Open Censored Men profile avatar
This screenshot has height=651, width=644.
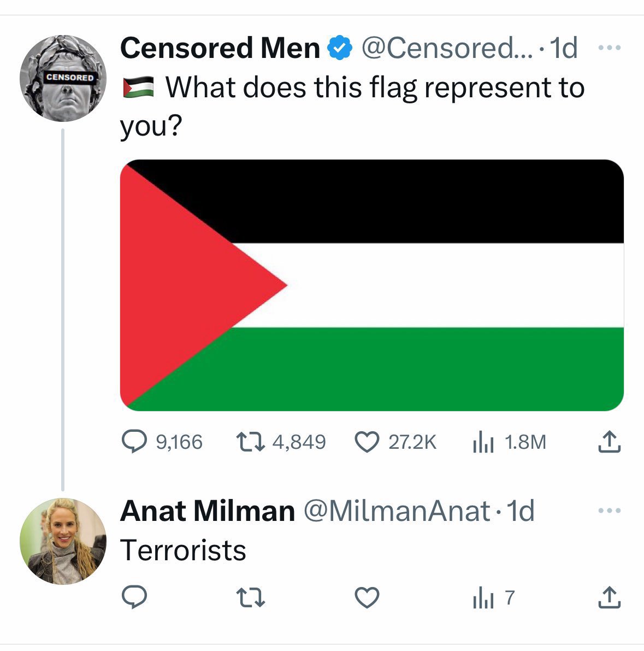(x=63, y=78)
